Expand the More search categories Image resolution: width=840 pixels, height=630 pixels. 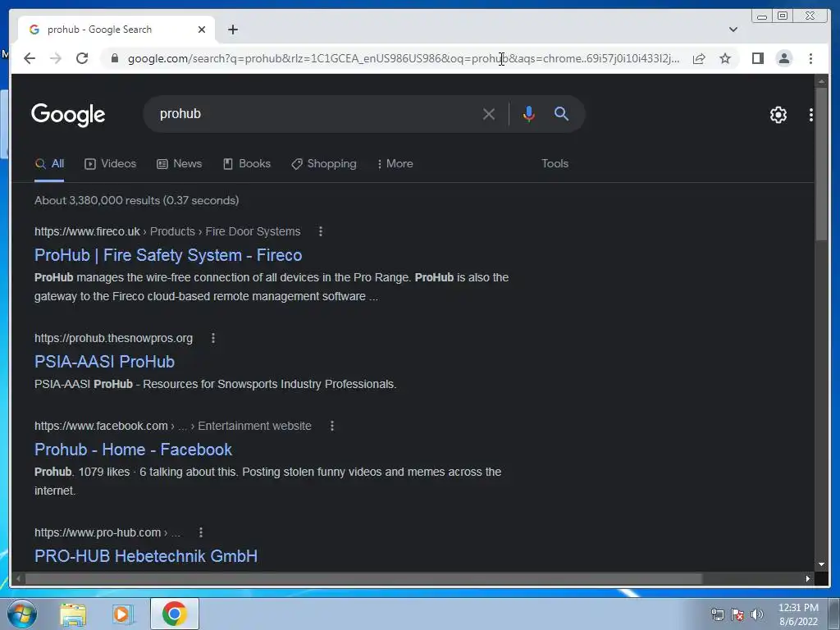click(x=395, y=163)
